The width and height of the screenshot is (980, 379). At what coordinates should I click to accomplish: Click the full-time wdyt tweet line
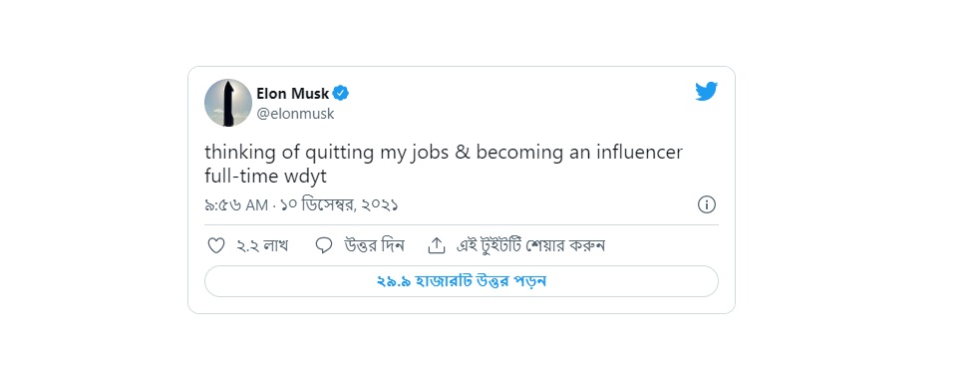[265, 177]
